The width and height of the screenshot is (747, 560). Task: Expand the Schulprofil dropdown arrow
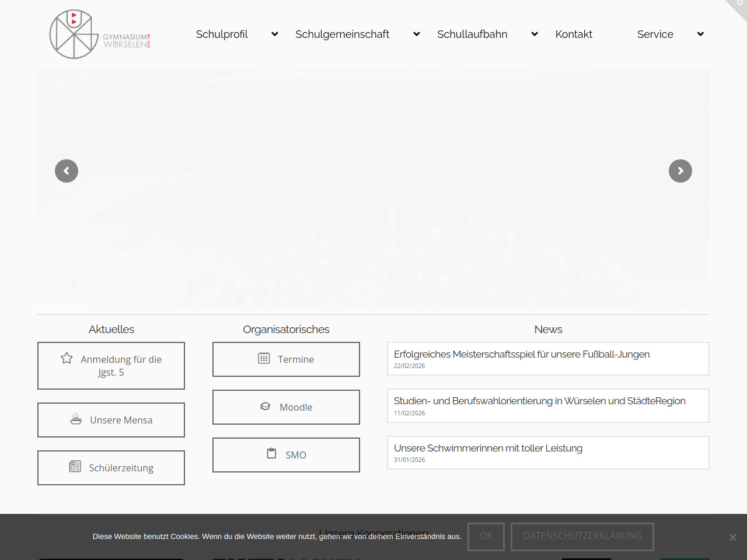point(275,34)
